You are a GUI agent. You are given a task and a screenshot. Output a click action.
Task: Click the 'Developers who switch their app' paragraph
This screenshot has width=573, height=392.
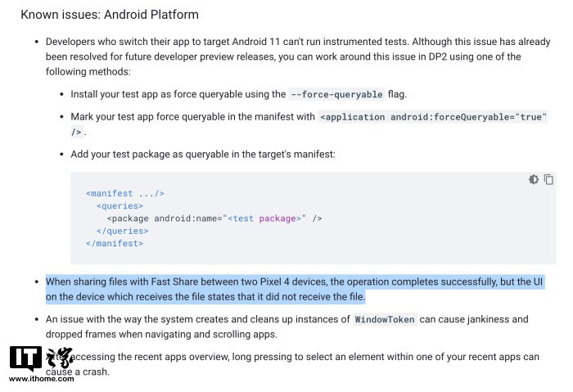coord(298,56)
